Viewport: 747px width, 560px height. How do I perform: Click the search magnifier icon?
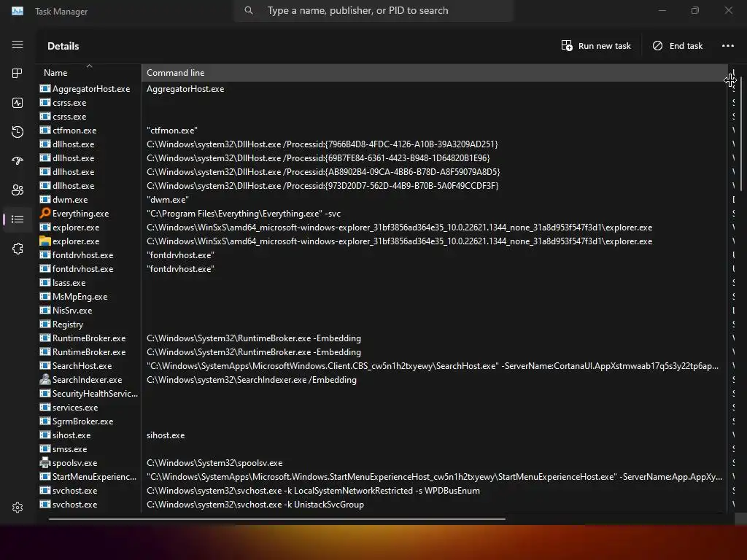(249, 10)
